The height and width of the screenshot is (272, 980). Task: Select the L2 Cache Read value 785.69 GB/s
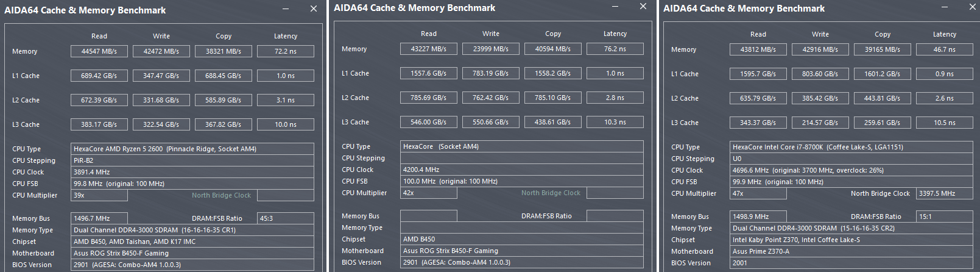click(x=429, y=98)
